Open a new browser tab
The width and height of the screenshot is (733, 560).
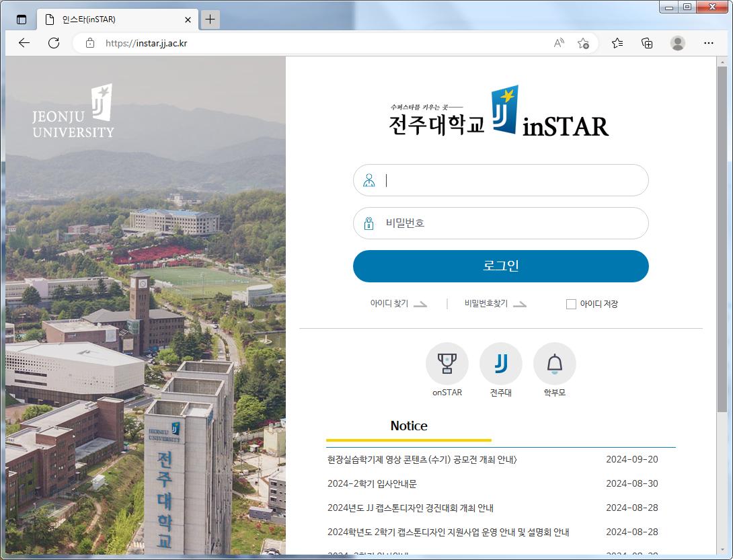(210, 19)
